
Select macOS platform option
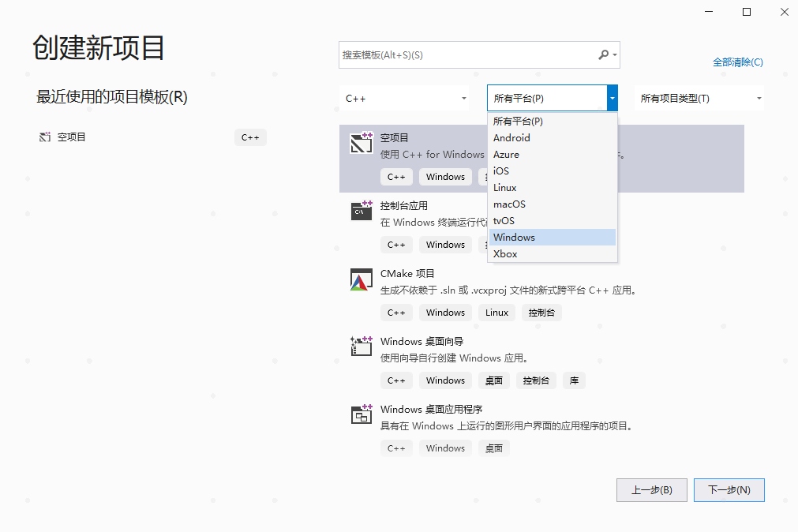click(x=553, y=204)
